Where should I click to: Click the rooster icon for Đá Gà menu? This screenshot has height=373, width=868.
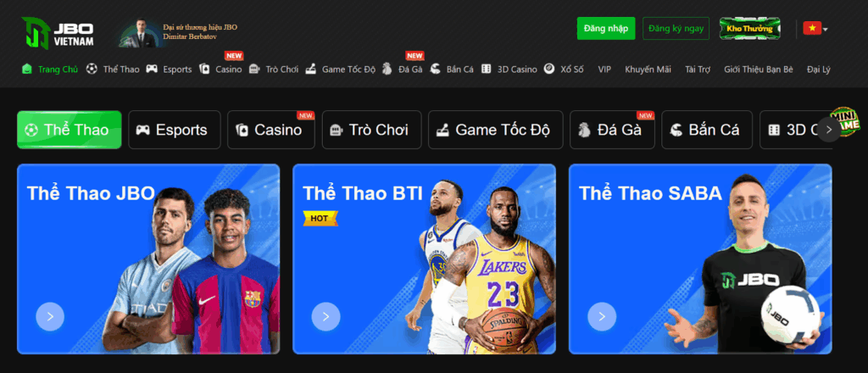click(x=387, y=70)
